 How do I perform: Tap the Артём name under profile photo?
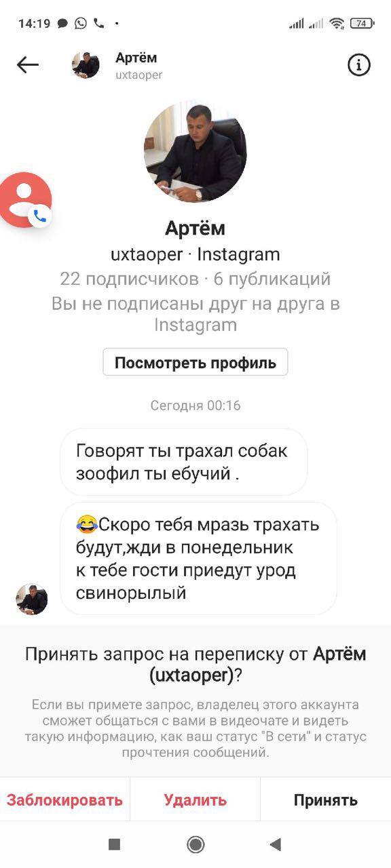tap(195, 228)
